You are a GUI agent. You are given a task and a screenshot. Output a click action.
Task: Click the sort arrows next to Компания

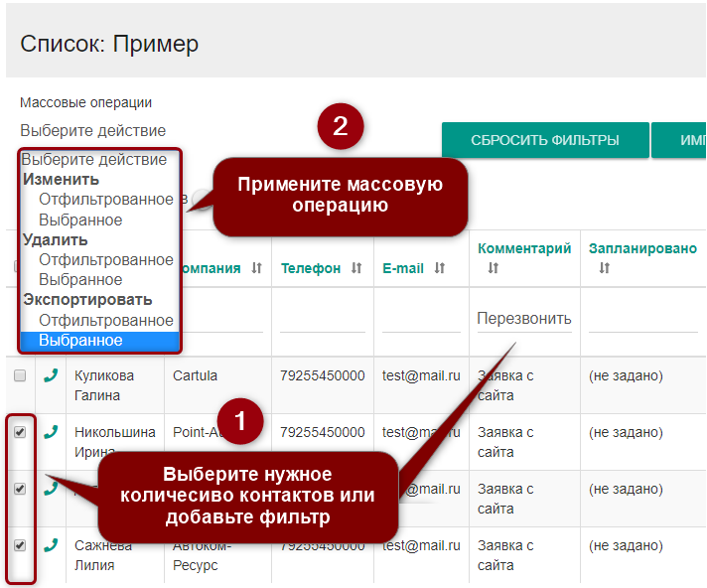(256, 268)
